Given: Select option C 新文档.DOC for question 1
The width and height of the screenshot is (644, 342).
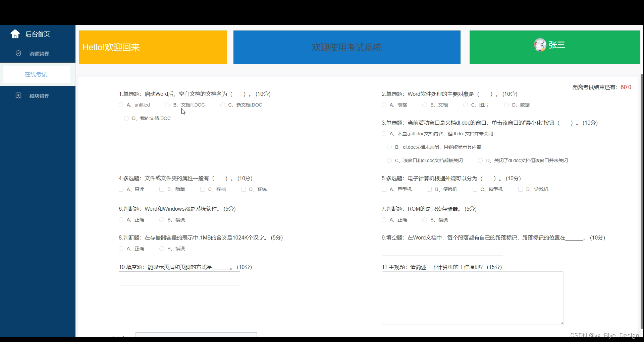Looking at the screenshot, I should [223, 105].
